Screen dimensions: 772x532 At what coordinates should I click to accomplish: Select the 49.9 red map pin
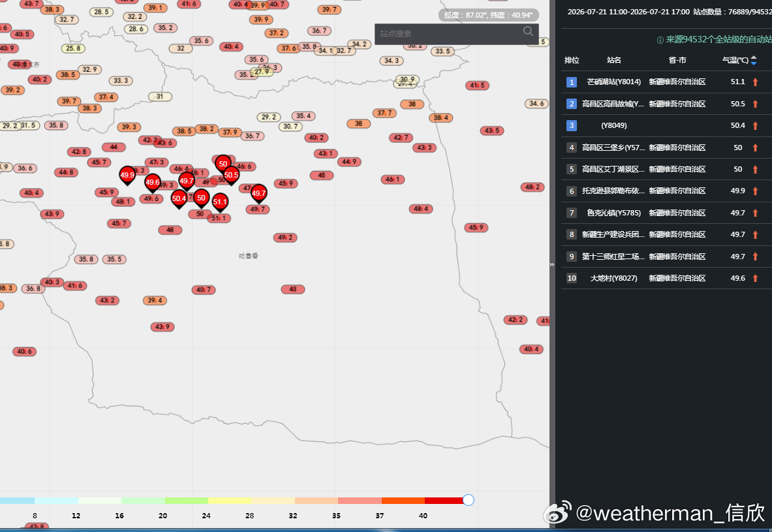pos(127,176)
